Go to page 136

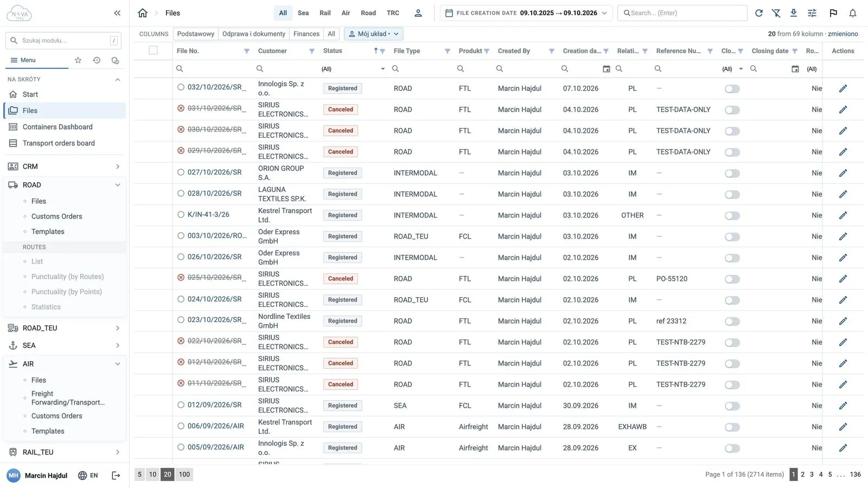point(856,474)
